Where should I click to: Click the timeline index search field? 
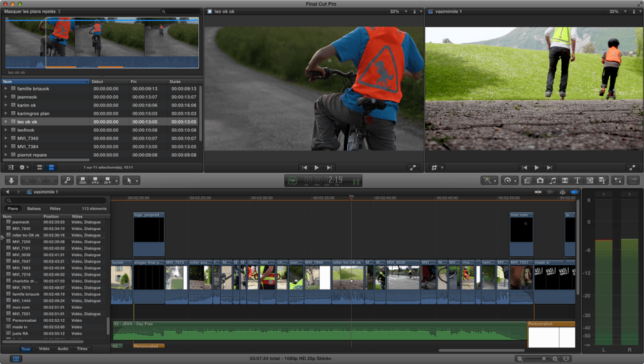56,200
